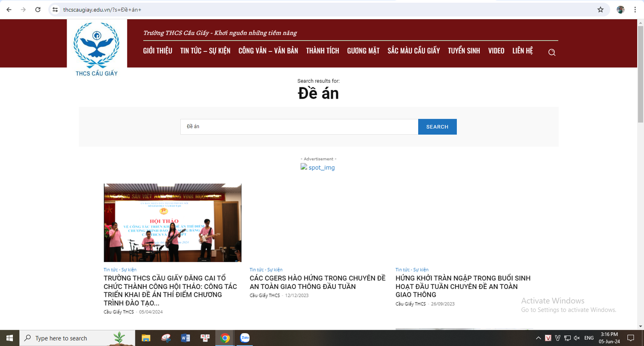Open the GIỚI THIỆU menu

[x=158, y=51]
